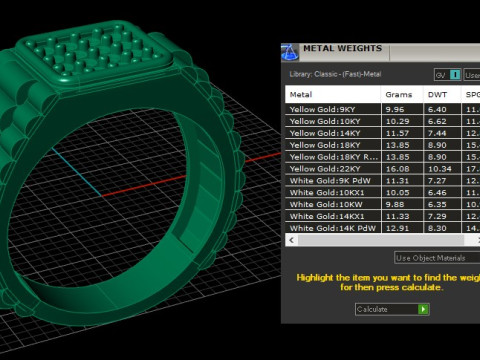This screenshot has width=480, height=360.
Task: Click the 10.29 grams value
Action: [397, 122]
